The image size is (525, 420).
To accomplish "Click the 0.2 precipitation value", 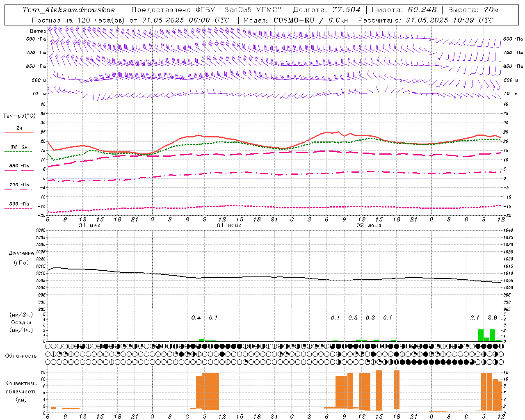I will [353, 317].
